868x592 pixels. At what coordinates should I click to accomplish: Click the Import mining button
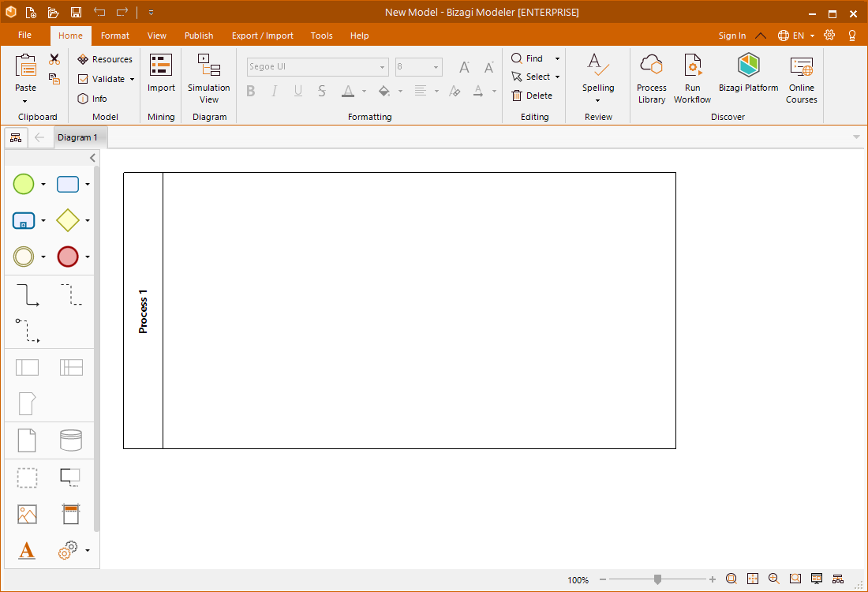pos(161,73)
